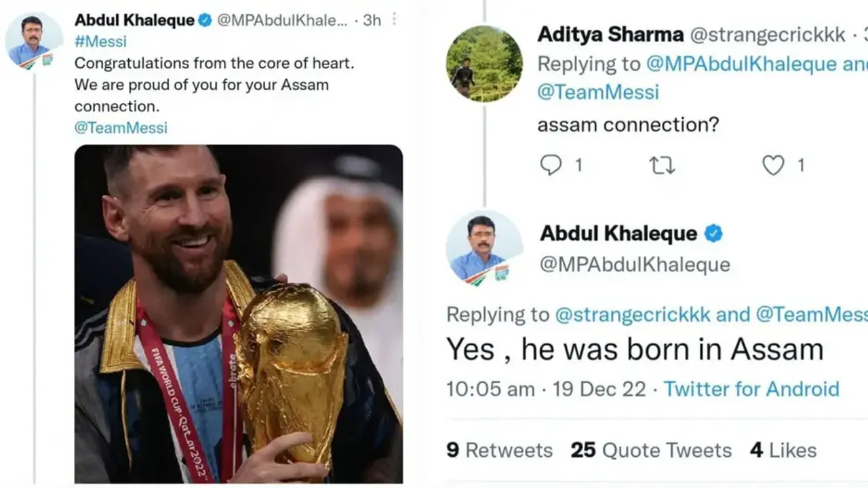The height and width of the screenshot is (488, 868).
Task: Click the reply icon under Aditya's tweet
Action: (551, 165)
